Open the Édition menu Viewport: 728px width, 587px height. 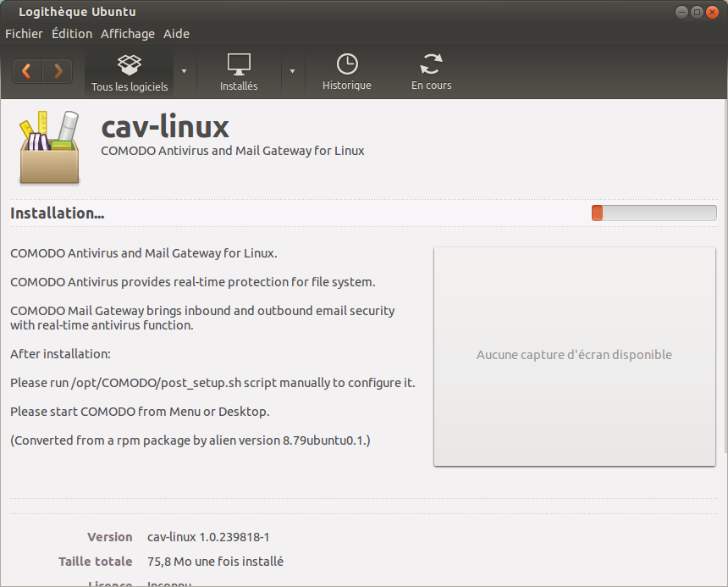72,34
